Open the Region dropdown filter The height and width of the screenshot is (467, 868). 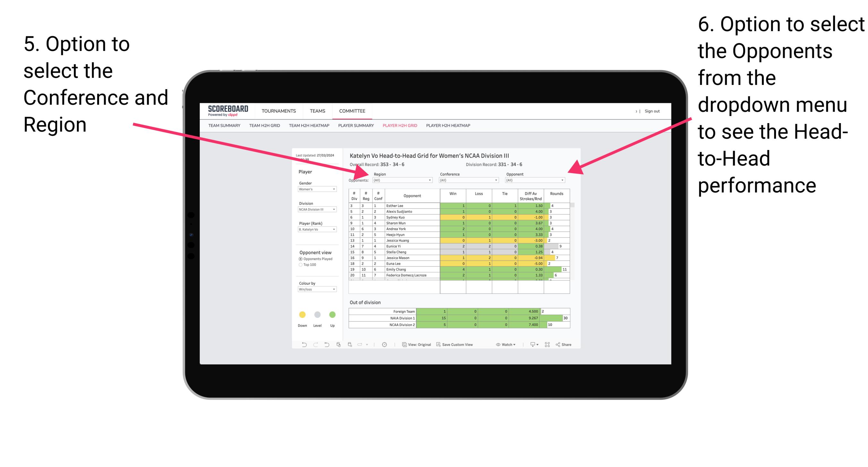tap(403, 182)
